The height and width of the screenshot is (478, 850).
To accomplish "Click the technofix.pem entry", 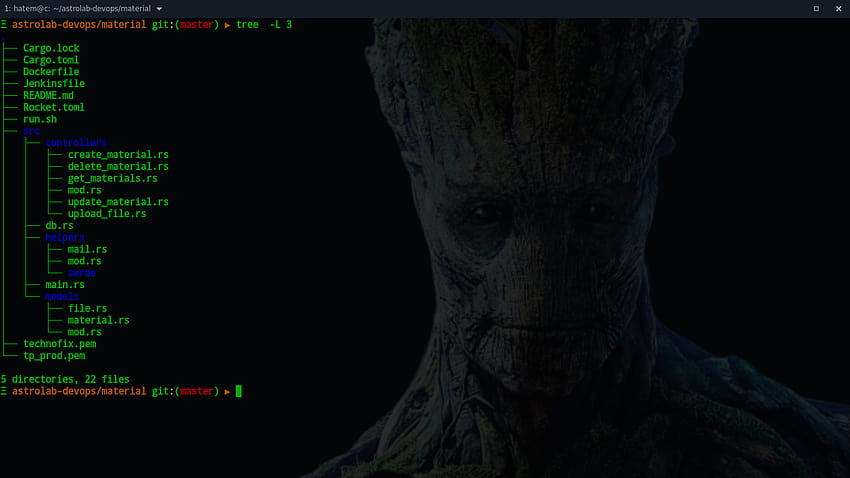I will tap(60, 344).
